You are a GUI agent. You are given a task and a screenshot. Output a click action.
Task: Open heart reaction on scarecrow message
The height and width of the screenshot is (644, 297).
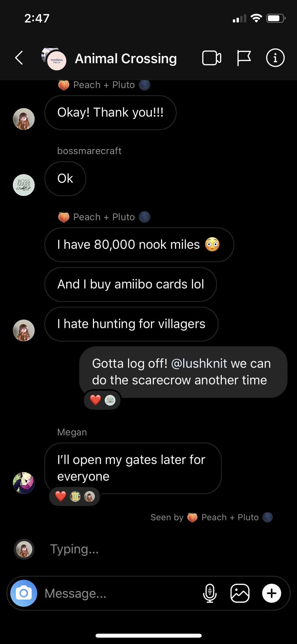click(x=102, y=400)
